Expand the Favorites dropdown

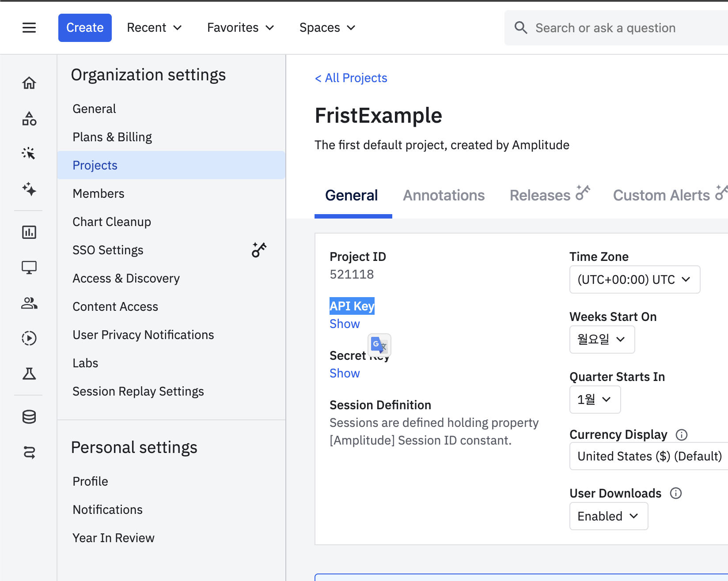tap(241, 28)
